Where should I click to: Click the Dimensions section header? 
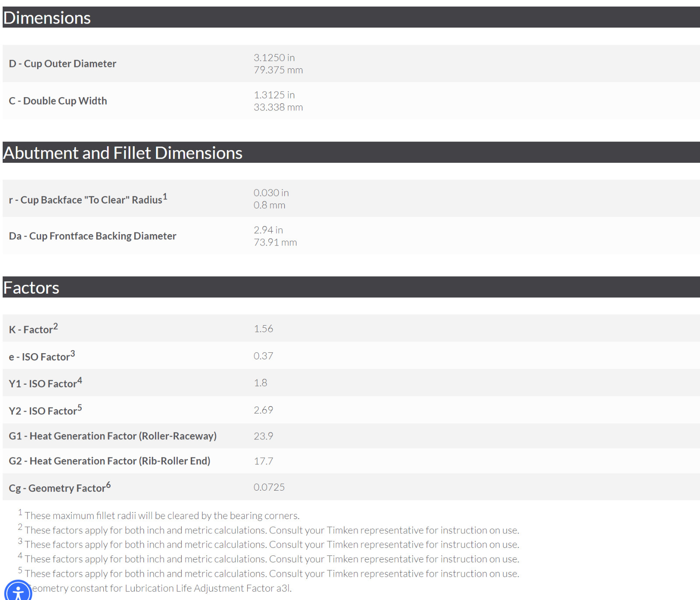pos(351,18)
